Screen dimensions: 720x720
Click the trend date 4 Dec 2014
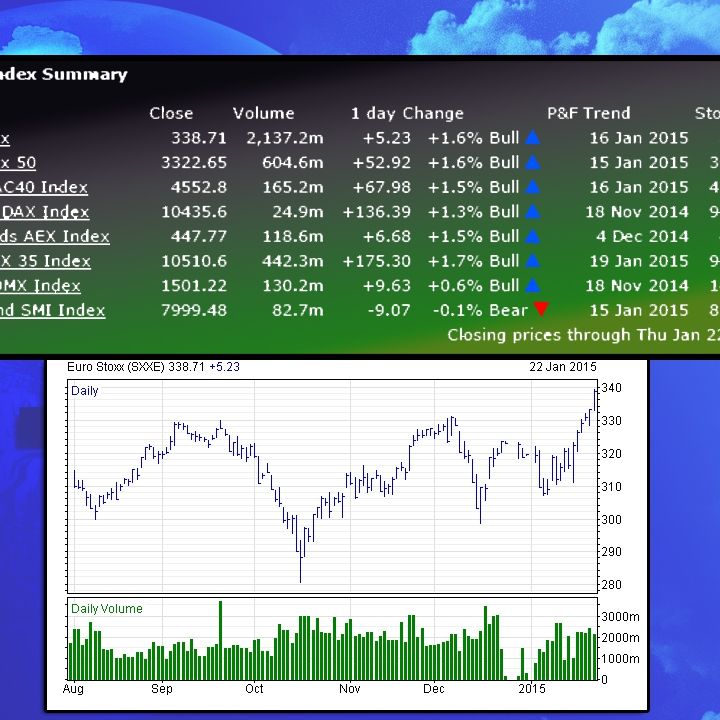[642, 236]
